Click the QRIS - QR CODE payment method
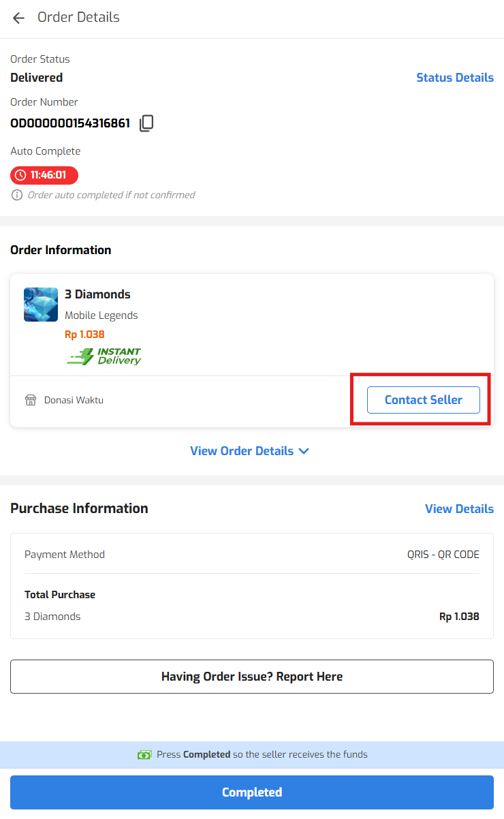The width and height of the screenshot is (504, 819). click(443, 555)
